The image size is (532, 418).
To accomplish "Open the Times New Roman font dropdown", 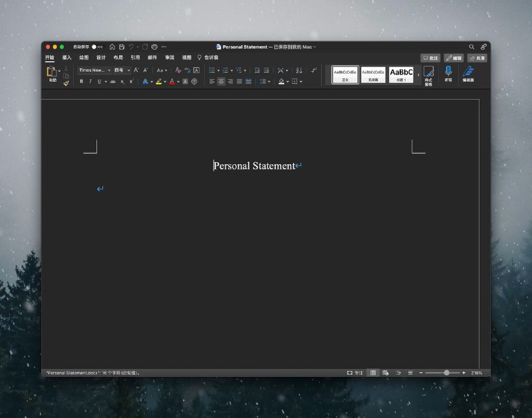I will [x=94, y=70].
